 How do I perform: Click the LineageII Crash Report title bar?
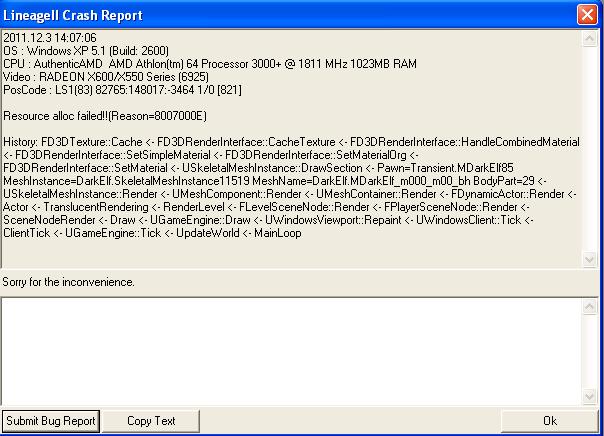point(289,15)
